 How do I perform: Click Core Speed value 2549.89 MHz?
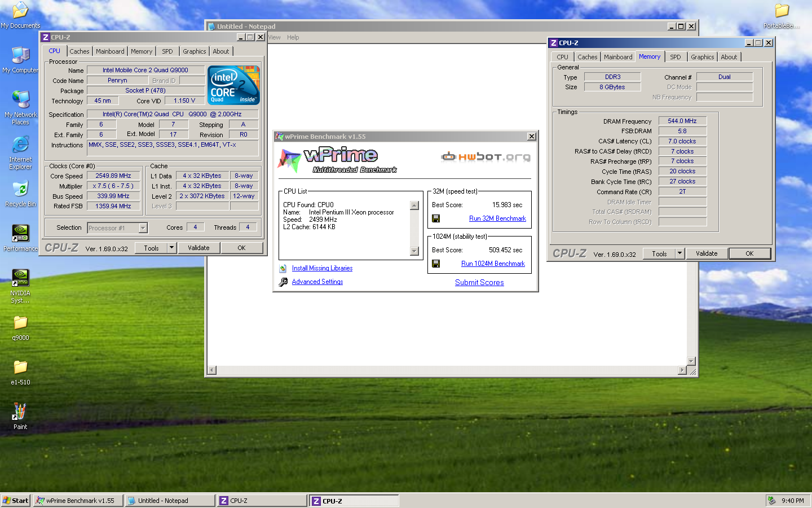[113, 176]
